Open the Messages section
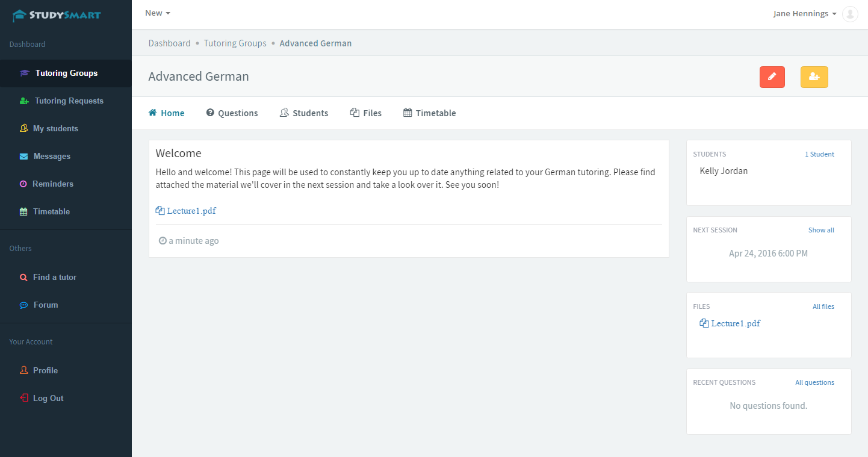 [x=52, y=156]
